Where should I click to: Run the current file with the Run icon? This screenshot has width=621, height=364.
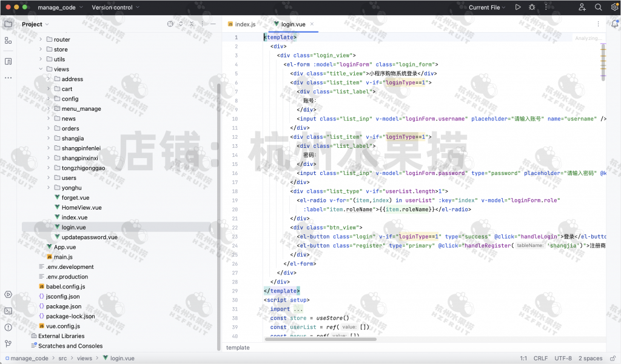tap(517, 7)
